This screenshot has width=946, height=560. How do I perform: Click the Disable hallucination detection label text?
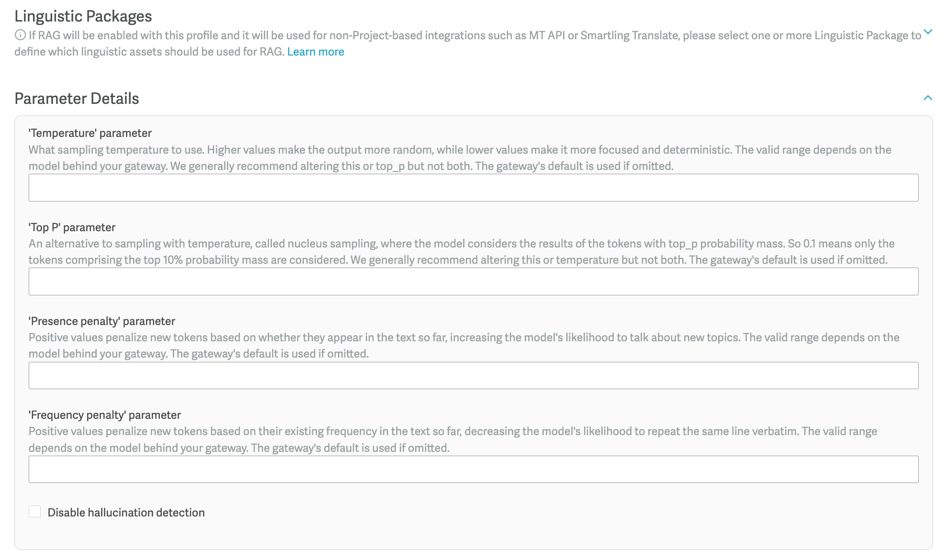click(x=126, y=513)
